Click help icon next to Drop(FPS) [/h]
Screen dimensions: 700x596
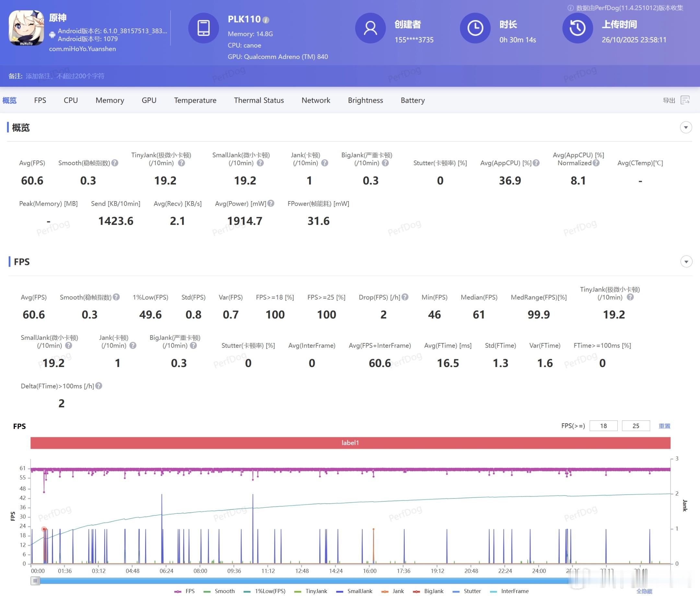[405, 297]
